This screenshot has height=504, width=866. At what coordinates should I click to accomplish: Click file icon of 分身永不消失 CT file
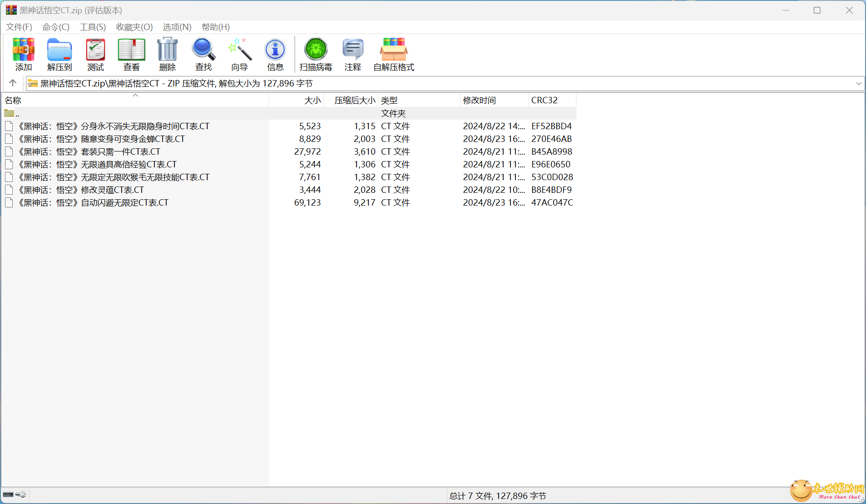click(x=9, y=126)
